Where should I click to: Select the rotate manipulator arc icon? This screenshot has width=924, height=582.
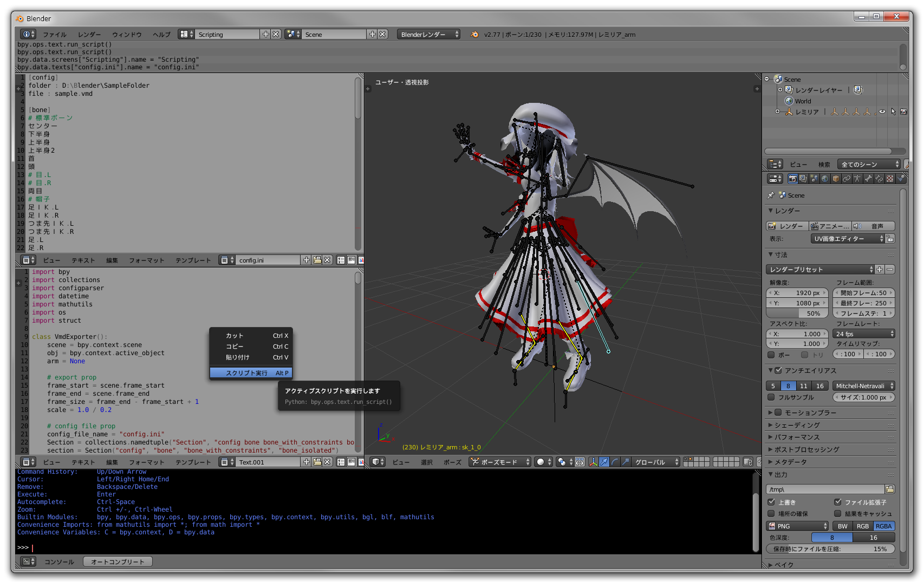615,462
